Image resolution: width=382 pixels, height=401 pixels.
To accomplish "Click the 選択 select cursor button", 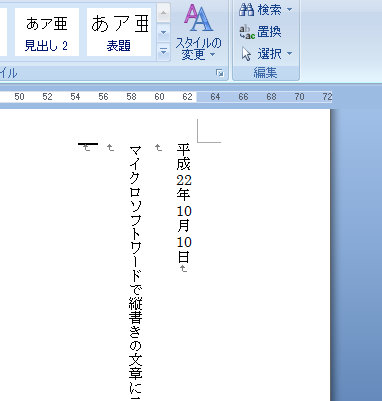I will click(x=261, y=53).
